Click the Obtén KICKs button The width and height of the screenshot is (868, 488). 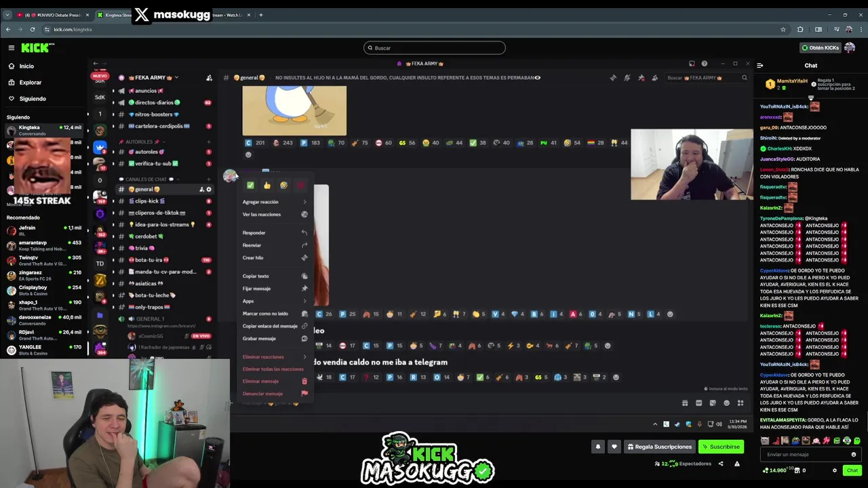click(x=821, y=48)
